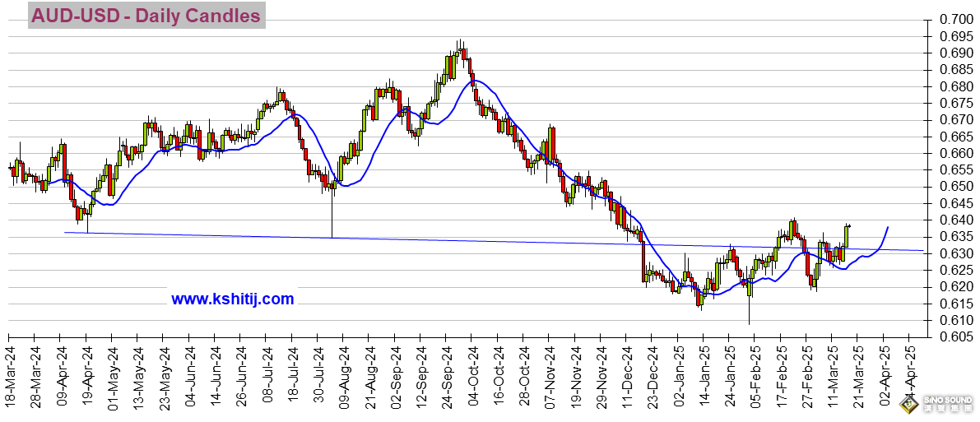Click the 0.605 price axis label
This screenshot has height=422, width=980.
pyautogui.click(x=955, y=337)
